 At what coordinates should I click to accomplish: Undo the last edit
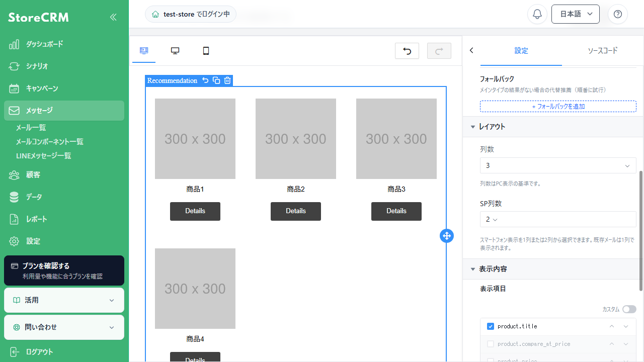(x=407, y=51)
